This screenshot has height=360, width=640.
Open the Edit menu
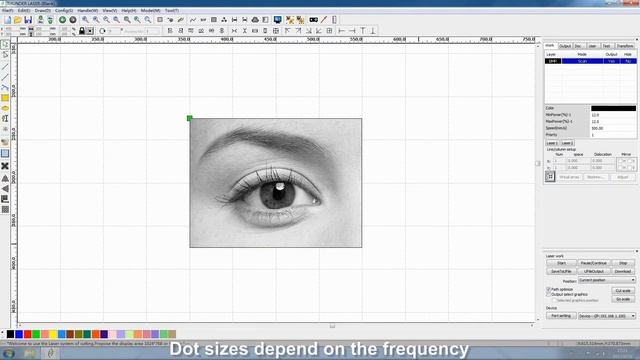(x=24, y=11)
